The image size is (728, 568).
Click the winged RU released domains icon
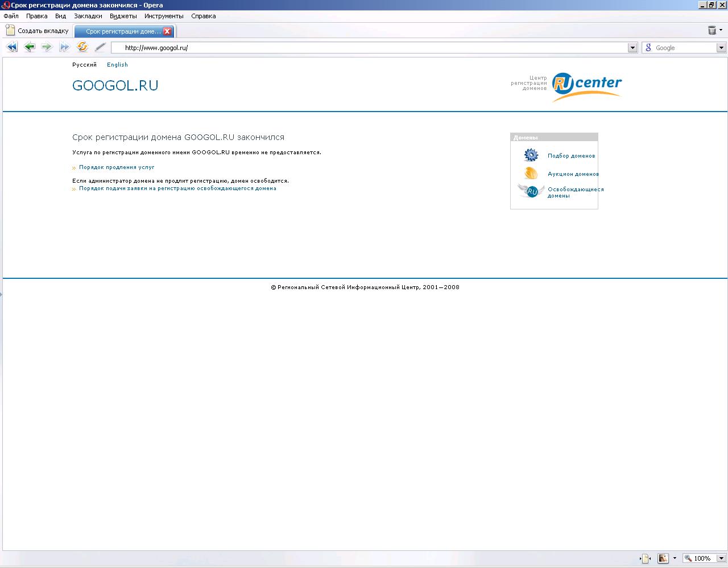pyautogui.click(x=531, y=191)
